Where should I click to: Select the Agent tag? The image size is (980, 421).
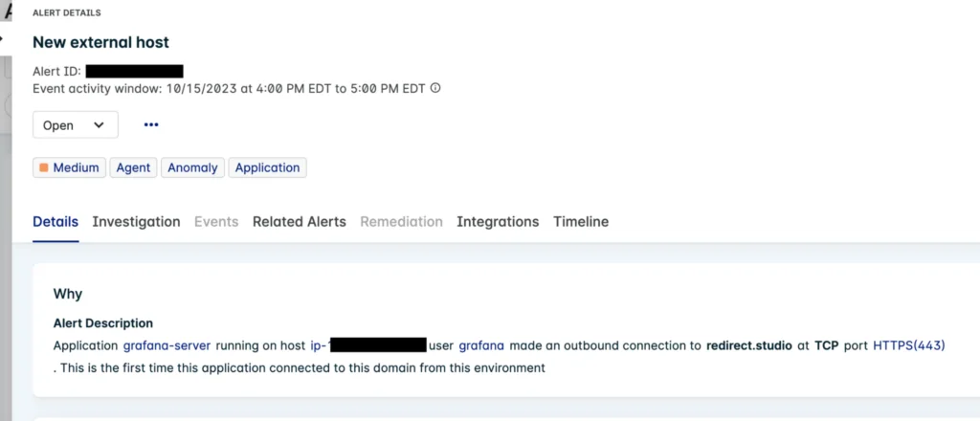point(133,167)
